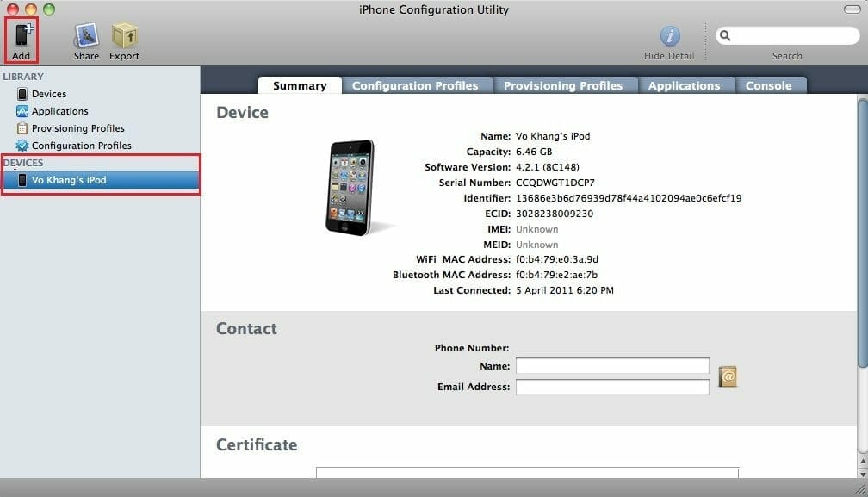Select Applications in the Library sidebar
868x497 pixels.
(x=59, y=111)
